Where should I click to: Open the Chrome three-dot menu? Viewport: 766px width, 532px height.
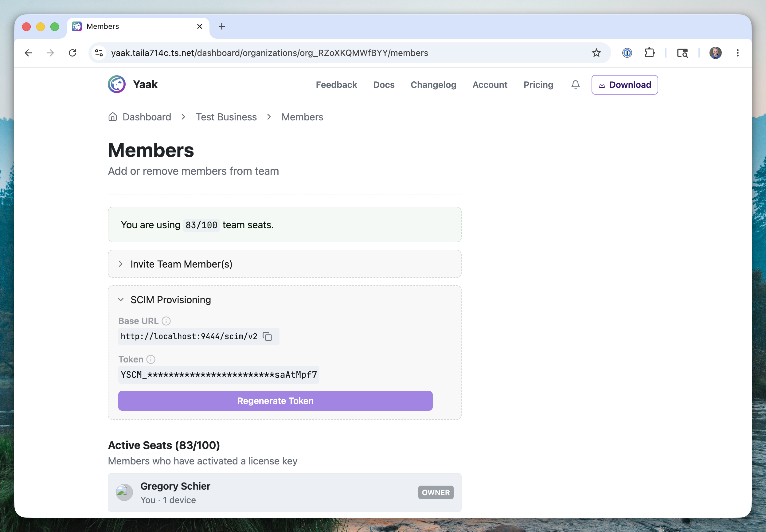tap(738, 53)
